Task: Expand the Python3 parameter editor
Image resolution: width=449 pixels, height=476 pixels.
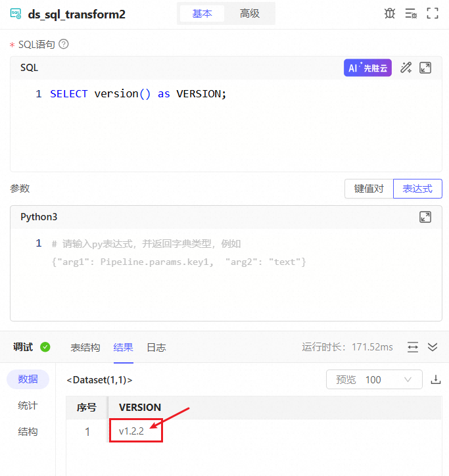Action: 425,217
